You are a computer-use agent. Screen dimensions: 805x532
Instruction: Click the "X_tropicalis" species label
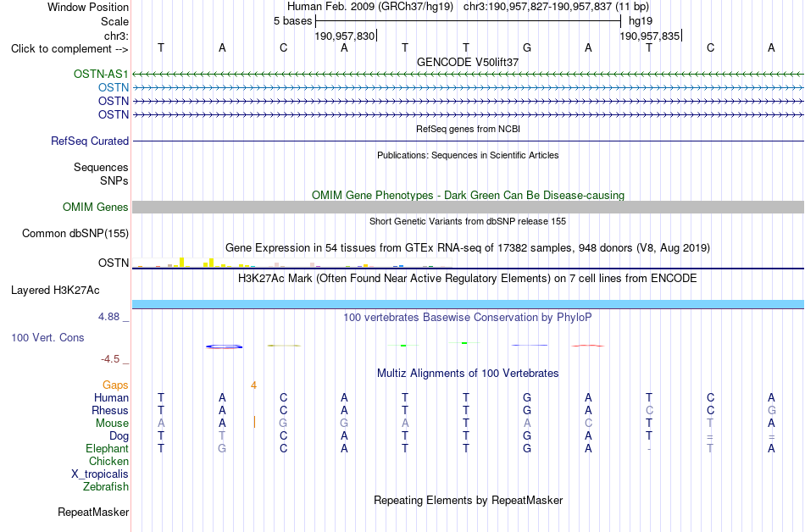[x=100, y=474]
